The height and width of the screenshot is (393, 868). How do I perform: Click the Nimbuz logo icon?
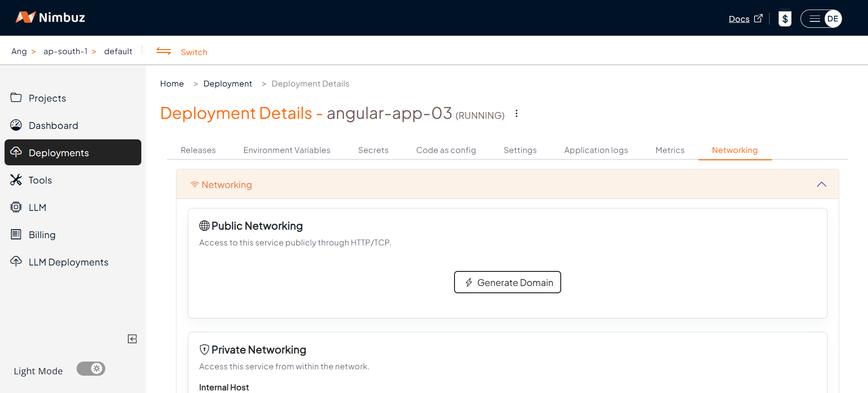coord(26,17)
